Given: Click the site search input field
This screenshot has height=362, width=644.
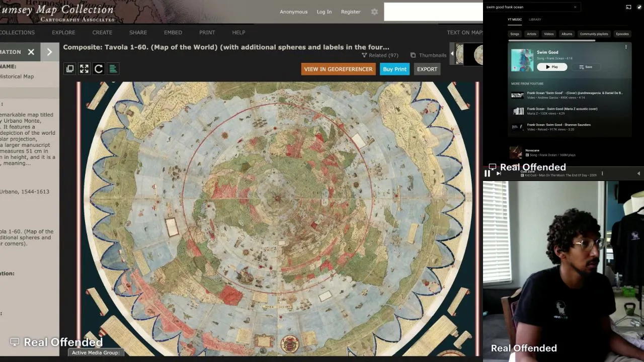Looking at the screenshot, I should (x=433, y=12).
